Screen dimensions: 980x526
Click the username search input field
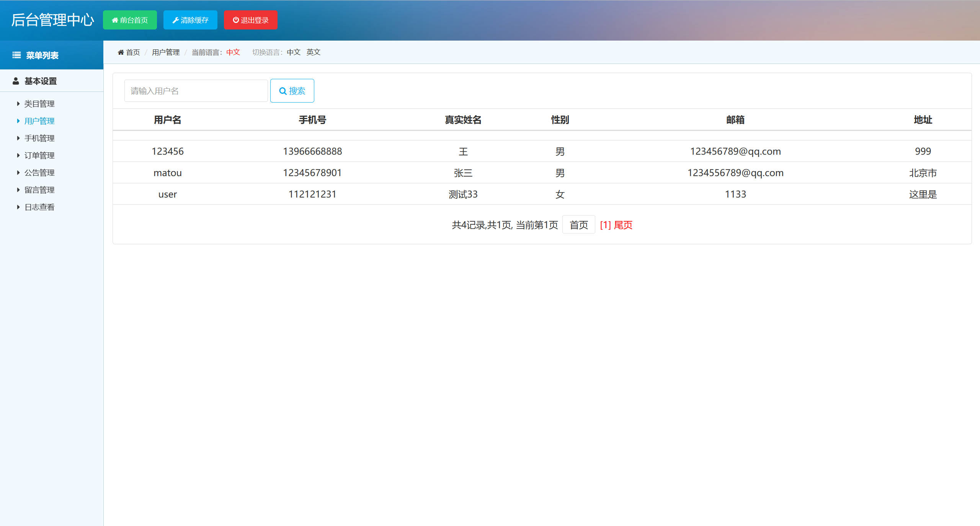196,91
